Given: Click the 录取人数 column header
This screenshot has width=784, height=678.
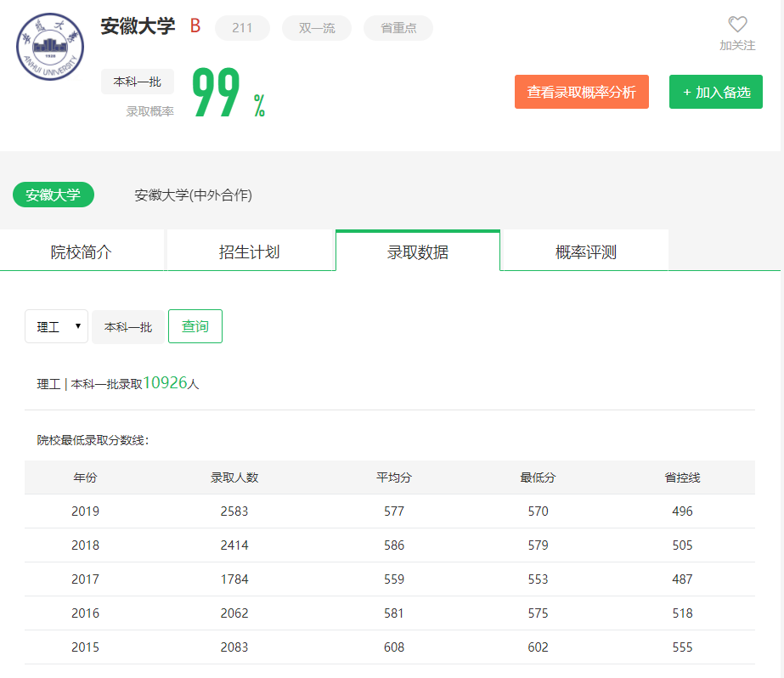Looking at the screenshot, I should click(x=234, y=477).
